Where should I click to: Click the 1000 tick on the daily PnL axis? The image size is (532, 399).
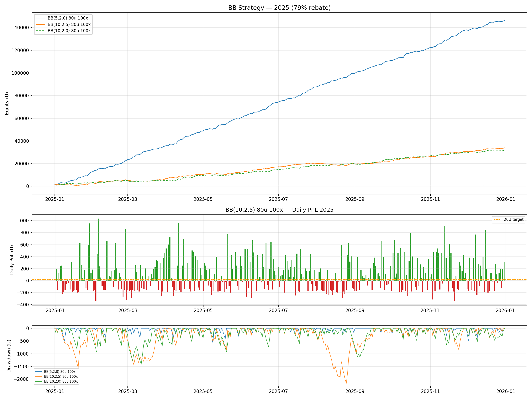point(23,221)
